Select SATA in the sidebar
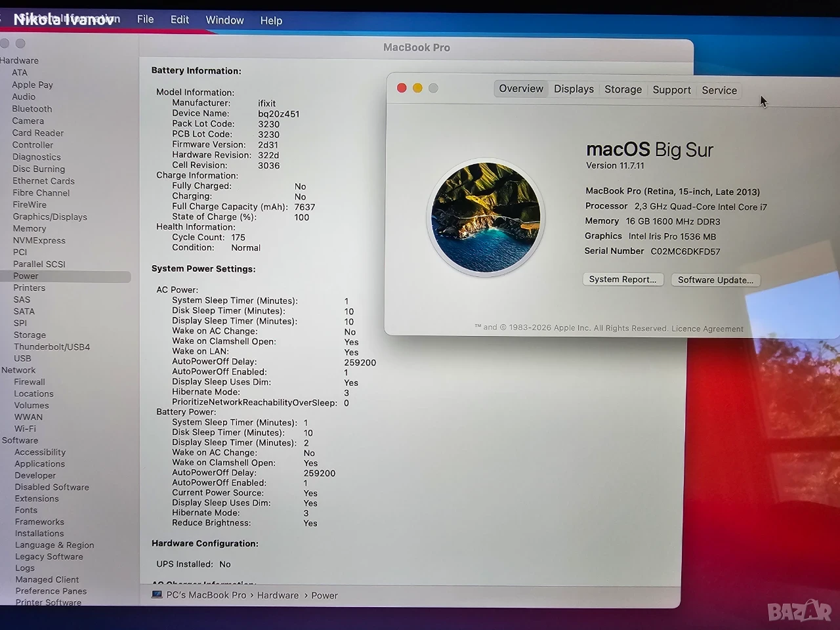 point(24,312)
